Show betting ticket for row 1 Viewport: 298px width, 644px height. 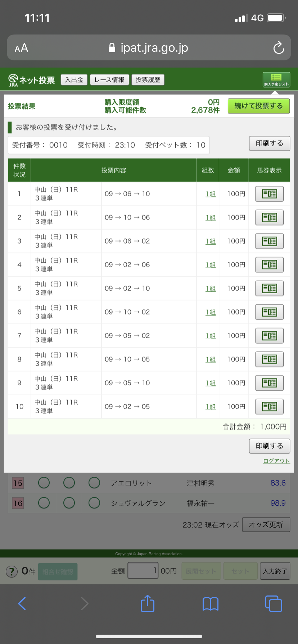point(269,194)
